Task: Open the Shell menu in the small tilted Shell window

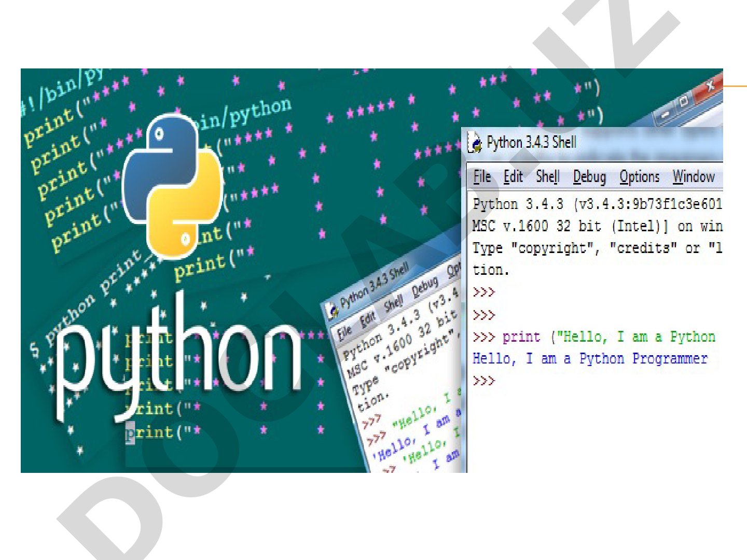Action: coord(393,303)
